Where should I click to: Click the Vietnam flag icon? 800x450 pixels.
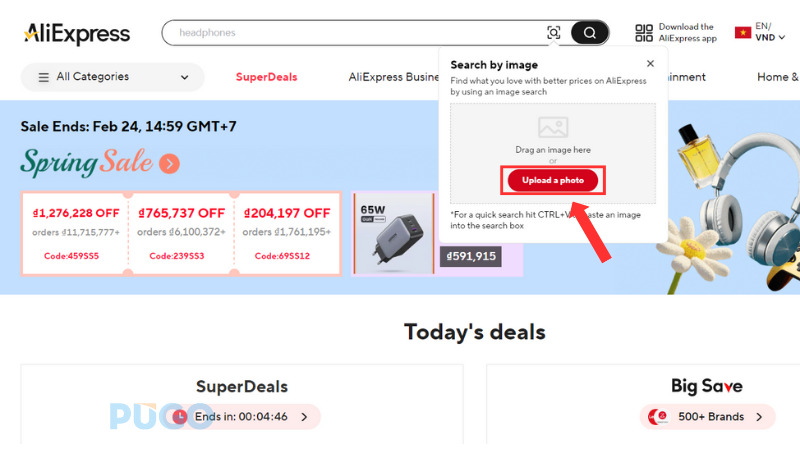click(x=743, y=33)
